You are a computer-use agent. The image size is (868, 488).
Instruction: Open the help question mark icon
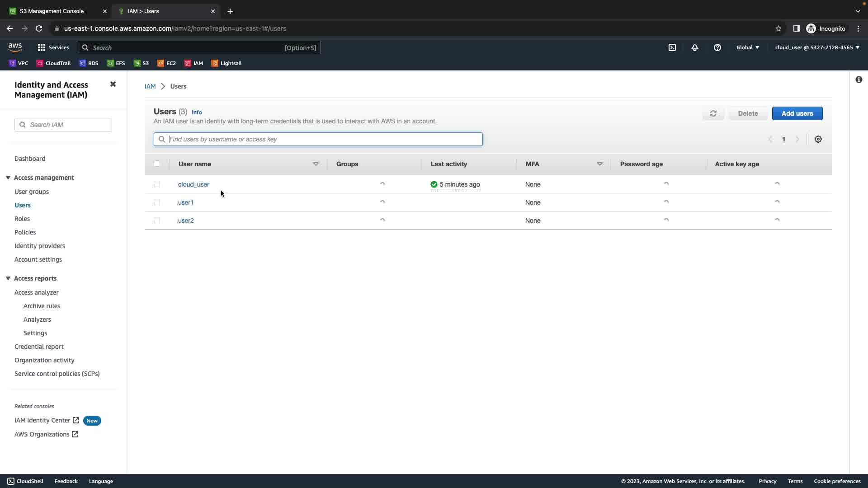tap(717, 47)
